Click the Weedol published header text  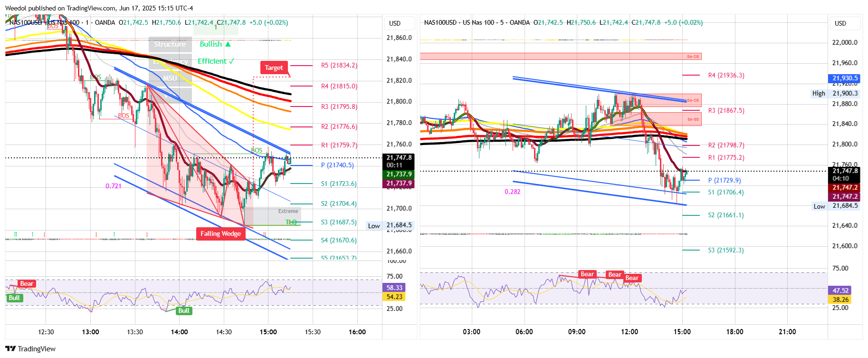99,9
